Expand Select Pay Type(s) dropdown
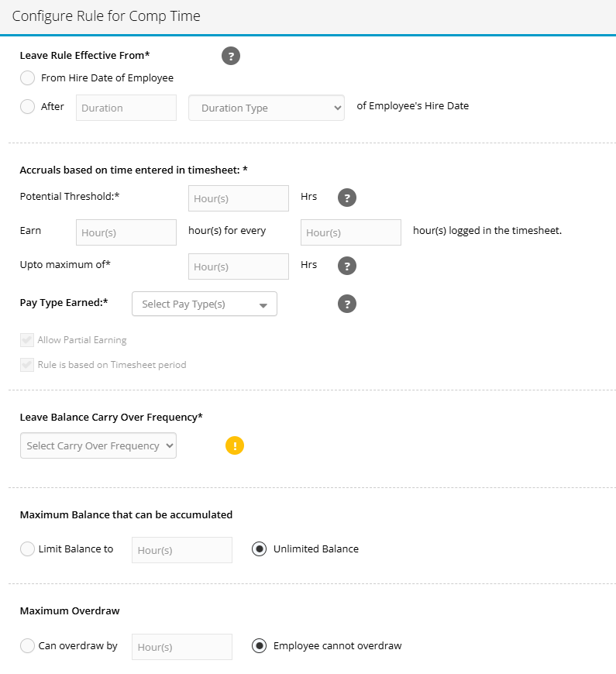The width and height of the screenshot is (616, 674). click(205, 304)
